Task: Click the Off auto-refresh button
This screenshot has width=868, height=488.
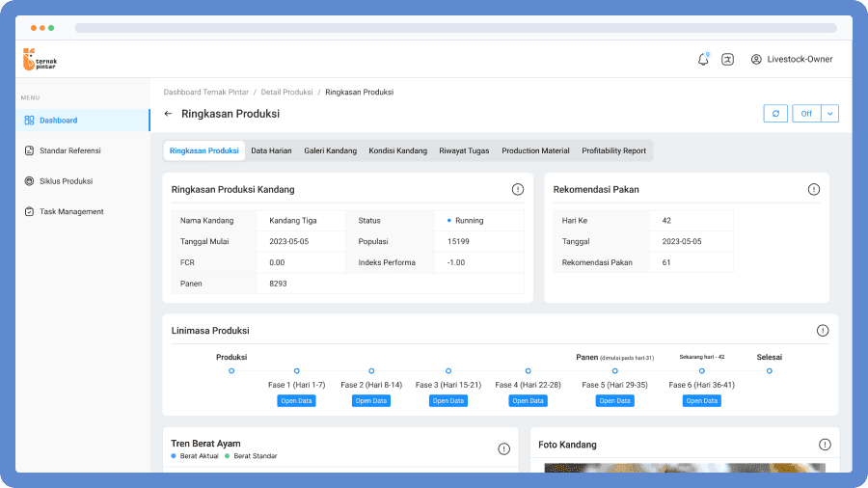Action: tap(806, 114)
